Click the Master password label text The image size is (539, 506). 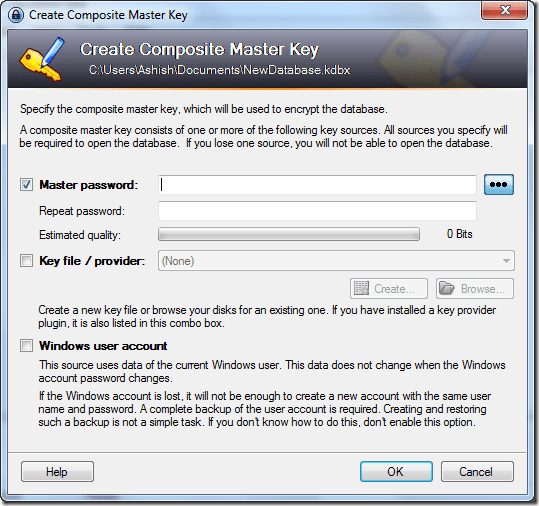[89, 185]
